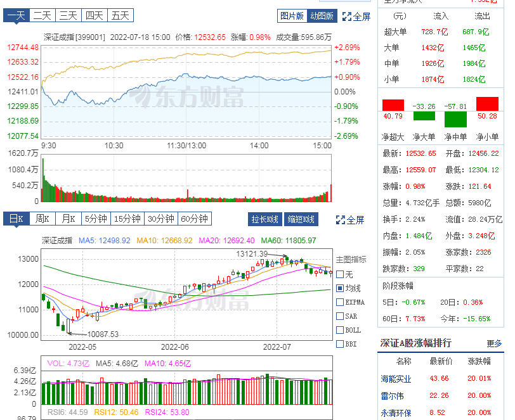Screen dimensions: 515x420
Task: Switch to 周K weekly candlestick tab
Action: (x=42, y=219)
